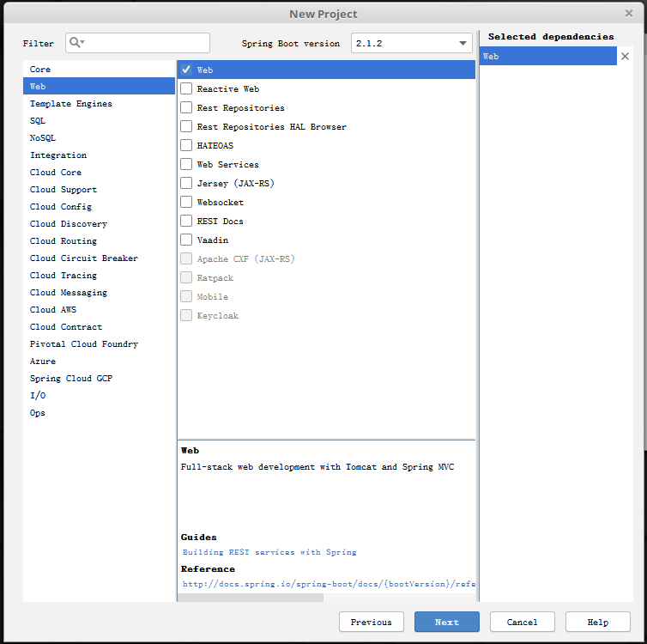The image size is (647, 644).
Task: Choose the Cloud Tracing category
Action: point(99,275)
